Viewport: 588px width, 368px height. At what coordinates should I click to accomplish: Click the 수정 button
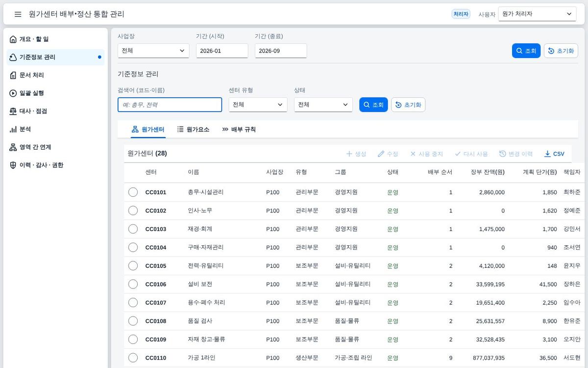click(x=388, y=154)
